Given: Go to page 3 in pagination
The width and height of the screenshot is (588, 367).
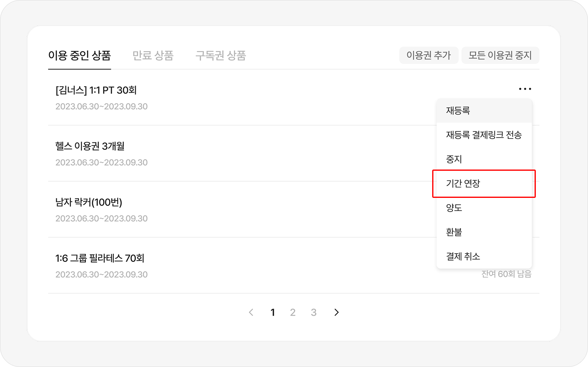Looking at the screenshot, I should coord(314,312).
